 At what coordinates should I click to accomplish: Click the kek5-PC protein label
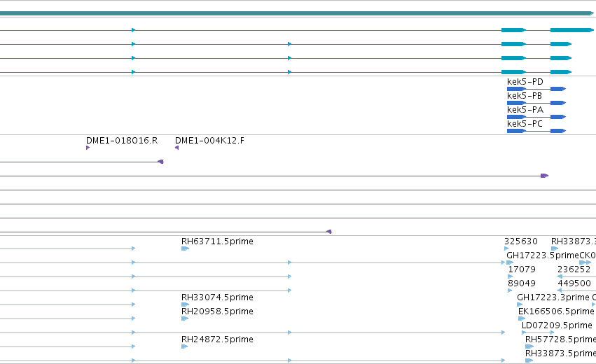point(525,124)
